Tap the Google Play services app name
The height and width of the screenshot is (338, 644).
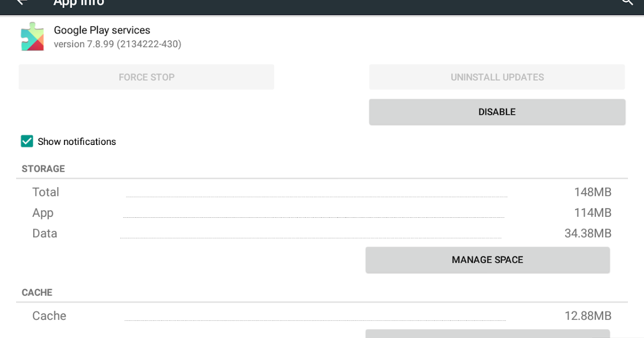[102, 30]
